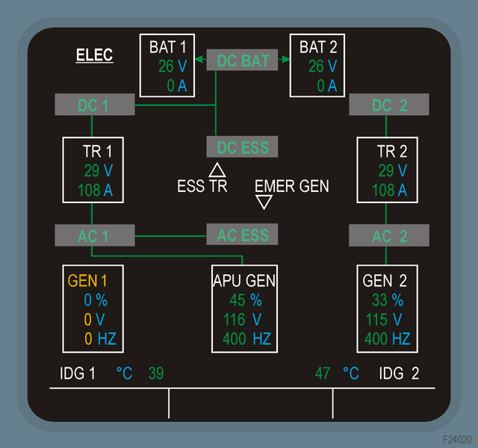This screenshot has height=448, width=478.
Task: Select the DC BAT bus bar
Action: point(242,60)
